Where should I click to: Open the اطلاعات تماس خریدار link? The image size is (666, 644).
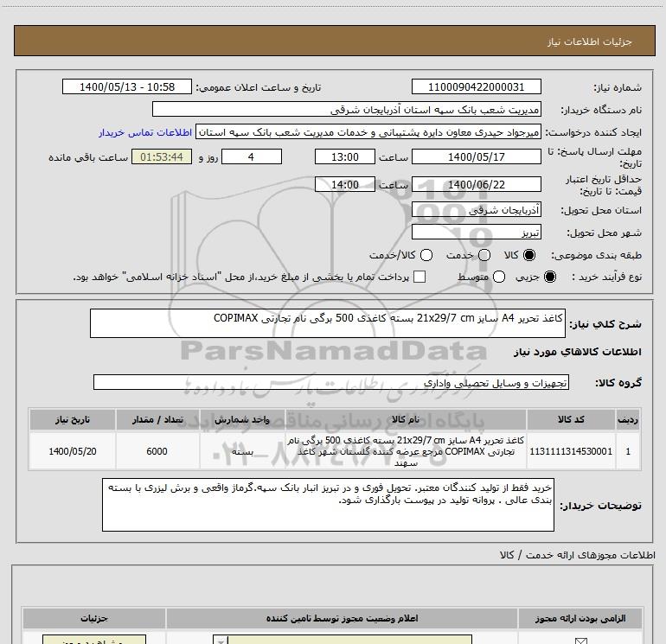click(145, 132)
